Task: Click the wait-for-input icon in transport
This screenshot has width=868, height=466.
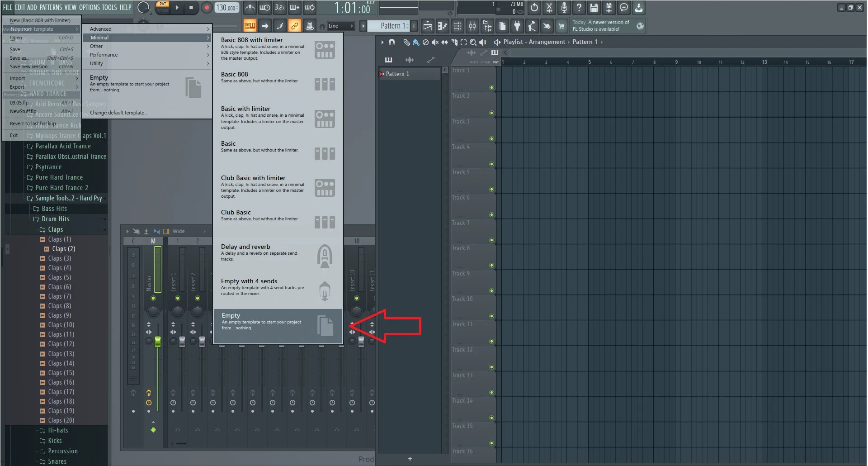Action: 265,8
